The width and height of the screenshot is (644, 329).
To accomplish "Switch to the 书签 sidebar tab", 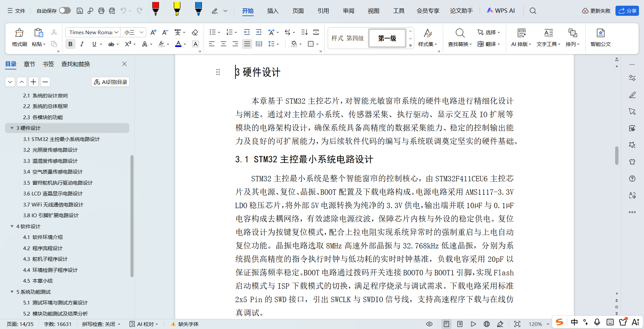I will (48, 64).
